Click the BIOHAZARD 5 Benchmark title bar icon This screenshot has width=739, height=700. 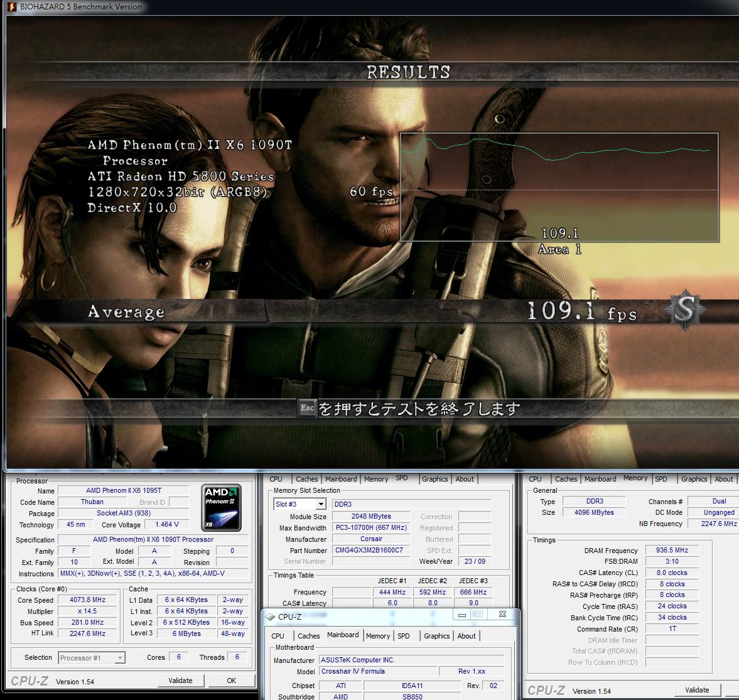(x=12, y=7)
